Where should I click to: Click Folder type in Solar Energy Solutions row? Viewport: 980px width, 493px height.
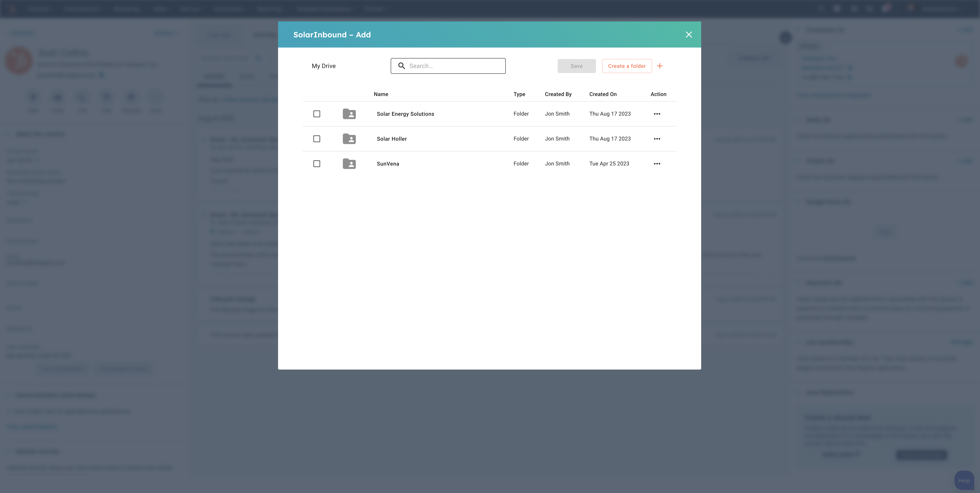(x=521, y=114)
